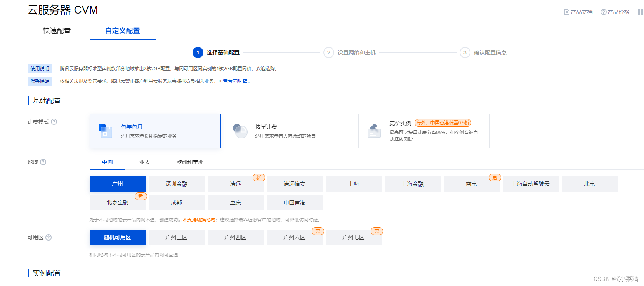Select the 广州七区 zone

click(x=354, y=237)
